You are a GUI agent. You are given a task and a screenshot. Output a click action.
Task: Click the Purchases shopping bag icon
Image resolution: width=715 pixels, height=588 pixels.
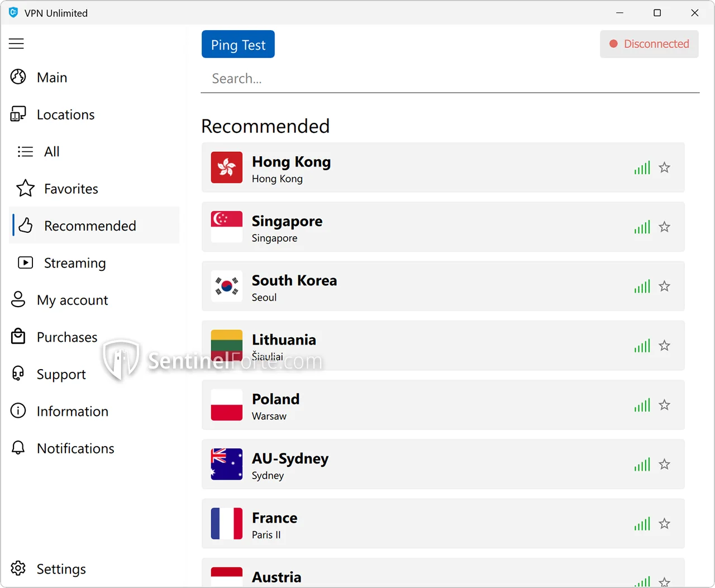(x=18, y=336)
